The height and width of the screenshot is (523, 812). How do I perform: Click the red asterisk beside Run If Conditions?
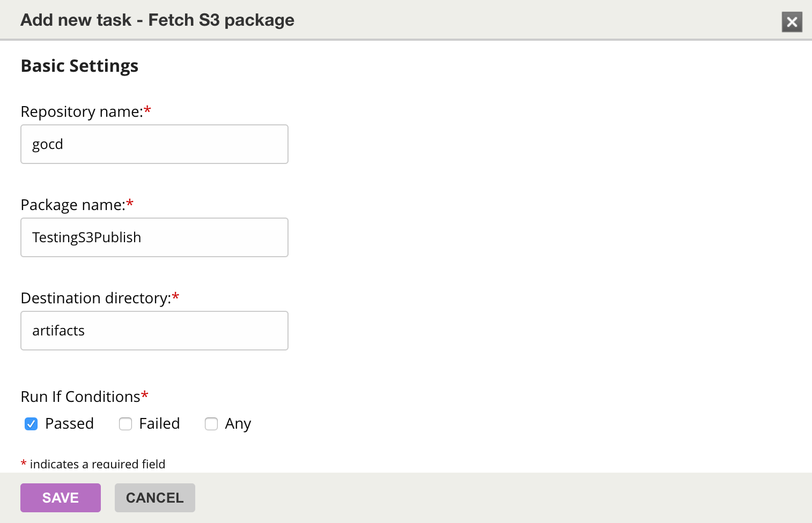point(145,395)
